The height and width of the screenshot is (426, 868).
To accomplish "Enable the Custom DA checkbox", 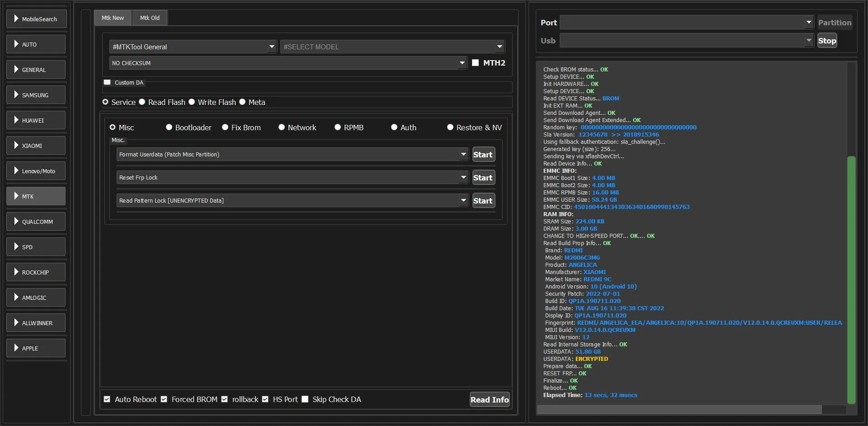I will [107, 82].
